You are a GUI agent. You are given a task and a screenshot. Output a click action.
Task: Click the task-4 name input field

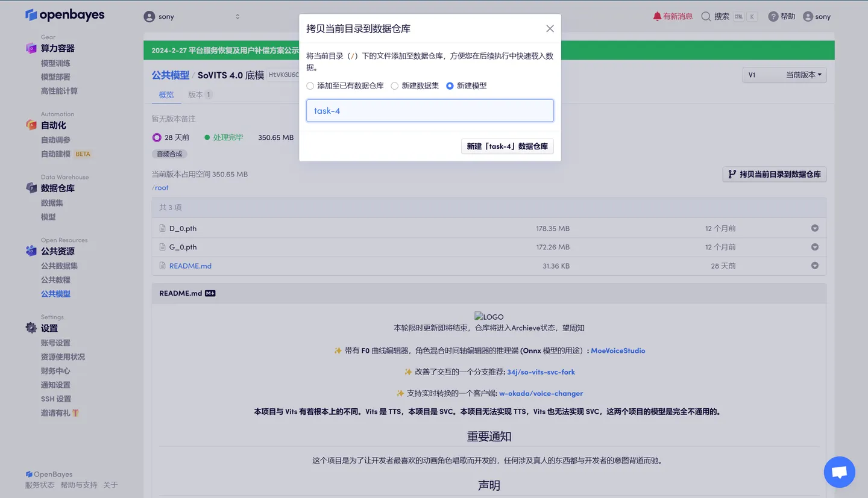[x=430, y=110]
